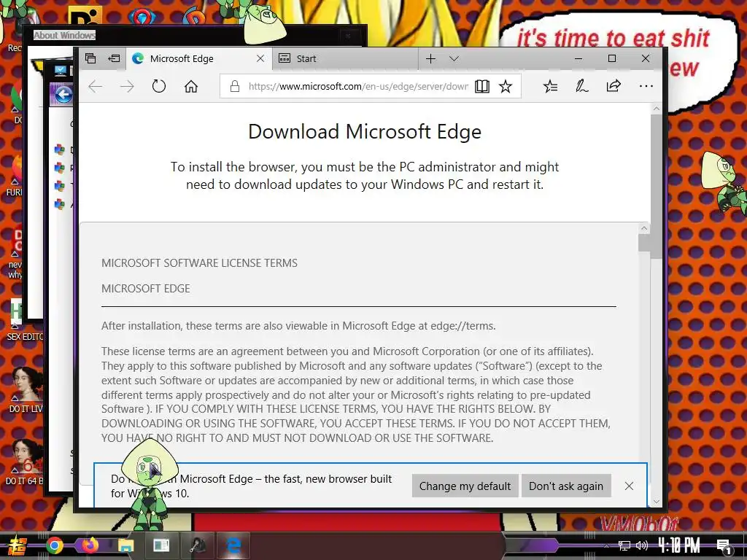Image resolution: width=747 pixels, height=560 pixels.
Task: Click the Download Microsoft Edge heading
Action: [x=365, y=131]
